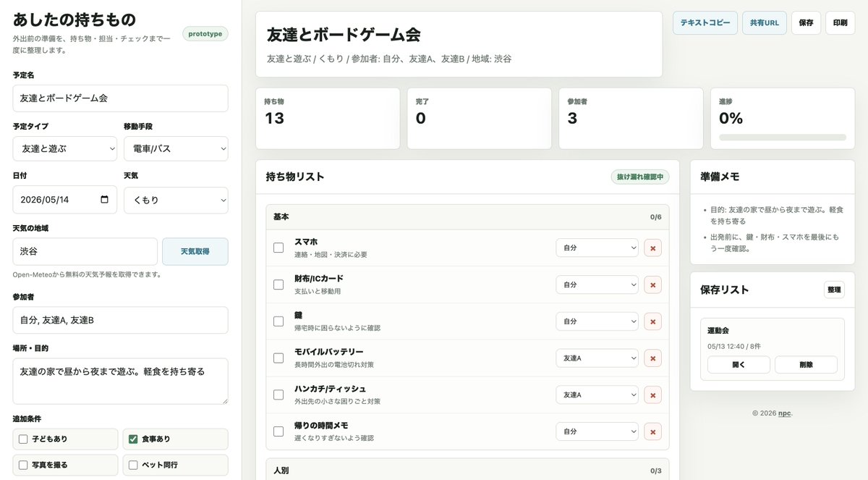Click the 予定名 text field
The width and height of the screenshot is (868, 480).
(x=121, y=98)
